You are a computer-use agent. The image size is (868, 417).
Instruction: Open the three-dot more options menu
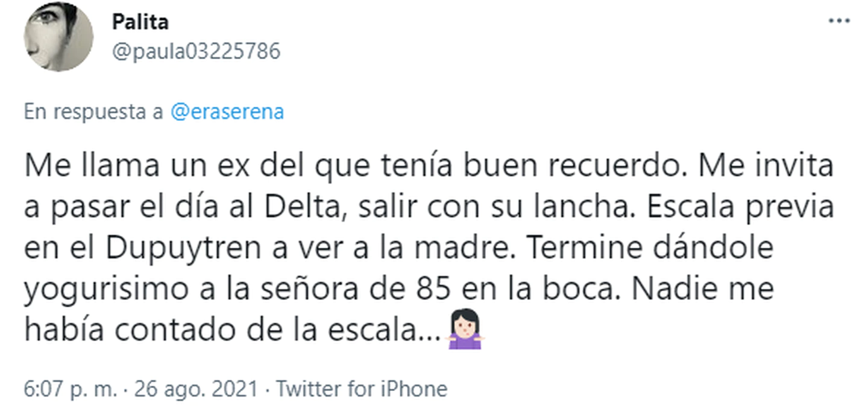[x=838, y=21]
